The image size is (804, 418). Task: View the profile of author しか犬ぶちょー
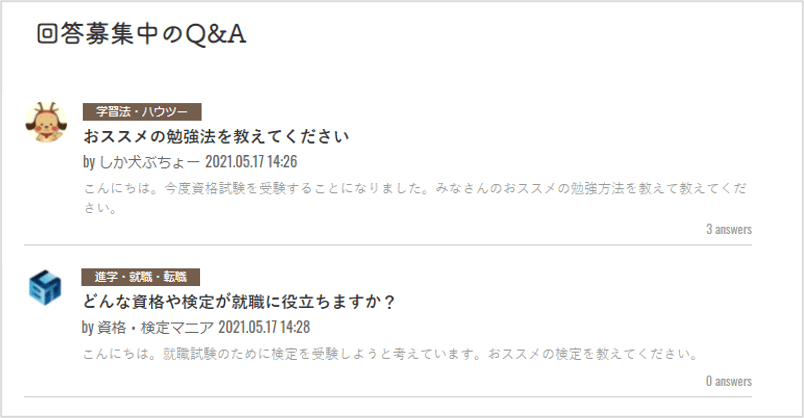148,161
